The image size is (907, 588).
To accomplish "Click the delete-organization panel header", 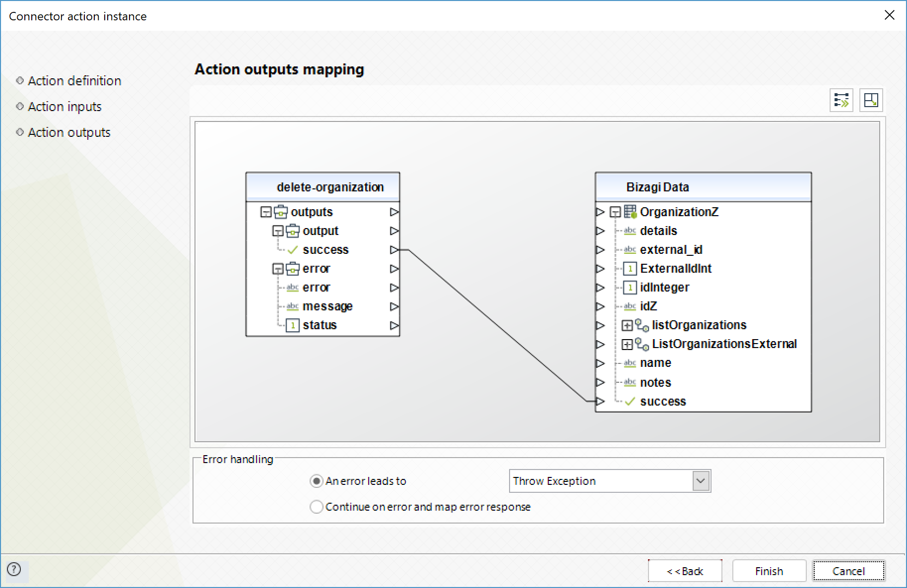I will pyautogui.click(x=323, y=187).
